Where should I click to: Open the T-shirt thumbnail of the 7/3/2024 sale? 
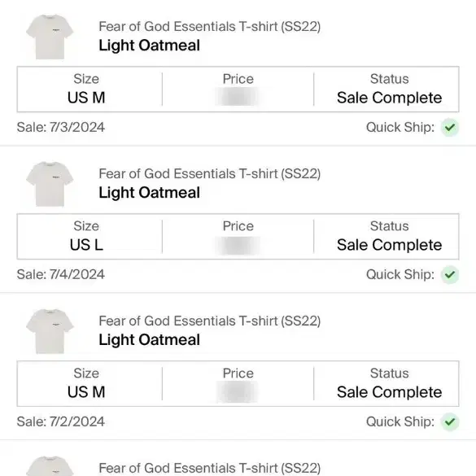click(x=50, y=37)
